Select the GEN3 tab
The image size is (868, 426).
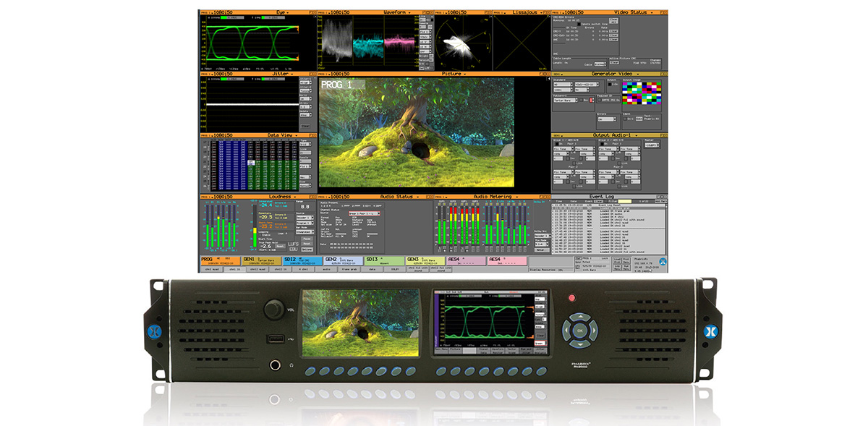[x=424, y=260]
